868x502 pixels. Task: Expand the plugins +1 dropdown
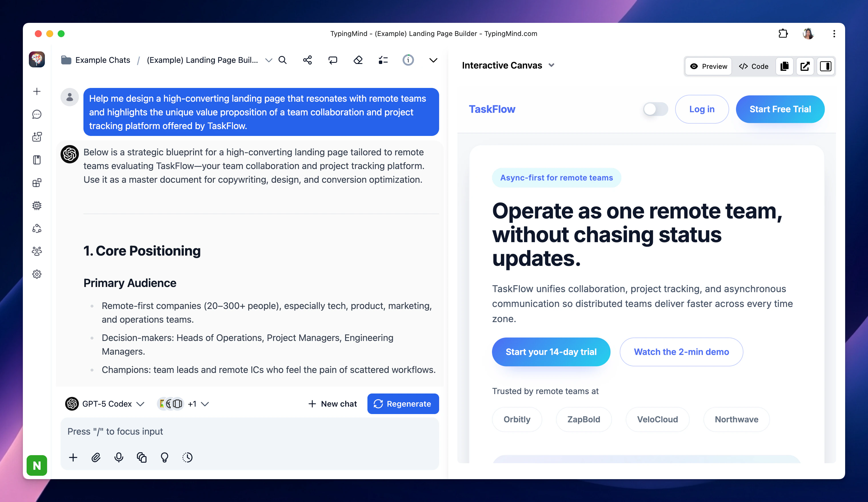click(183, 404)
